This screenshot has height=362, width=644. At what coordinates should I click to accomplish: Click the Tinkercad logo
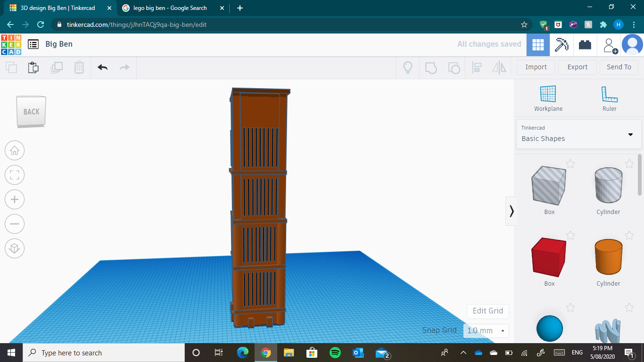[x=11, y=44]
